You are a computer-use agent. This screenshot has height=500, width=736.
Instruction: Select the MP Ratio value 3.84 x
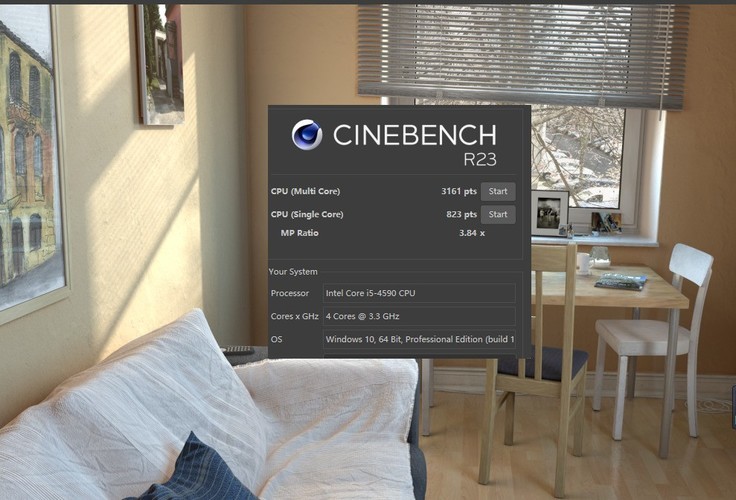[472, 233]
